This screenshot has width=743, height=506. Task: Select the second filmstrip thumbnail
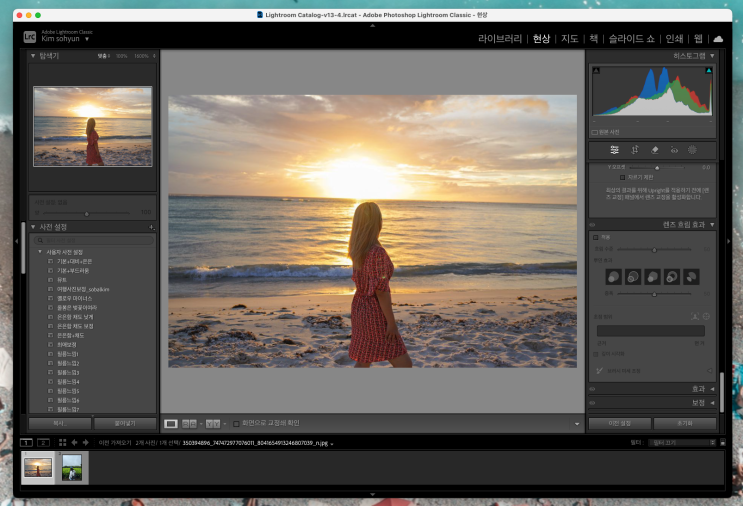click(74, 468)
